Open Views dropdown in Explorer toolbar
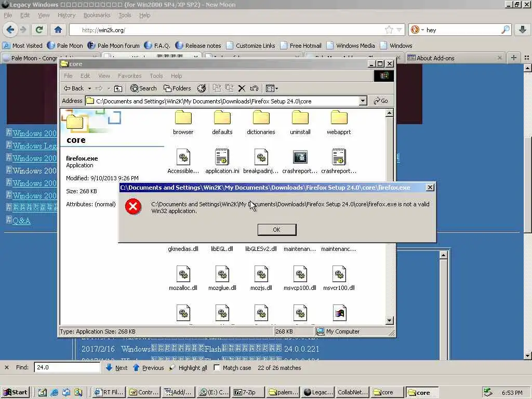 272,88
